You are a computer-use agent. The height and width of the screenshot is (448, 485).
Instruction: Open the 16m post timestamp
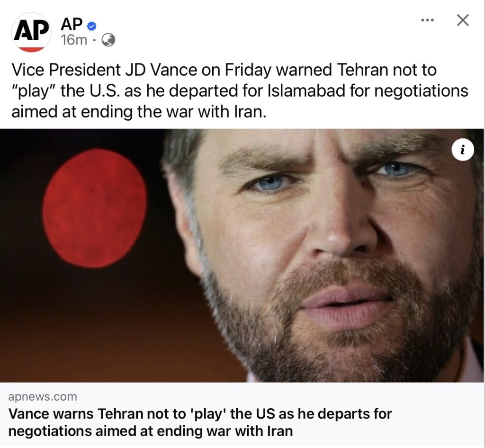pos(74,40)
